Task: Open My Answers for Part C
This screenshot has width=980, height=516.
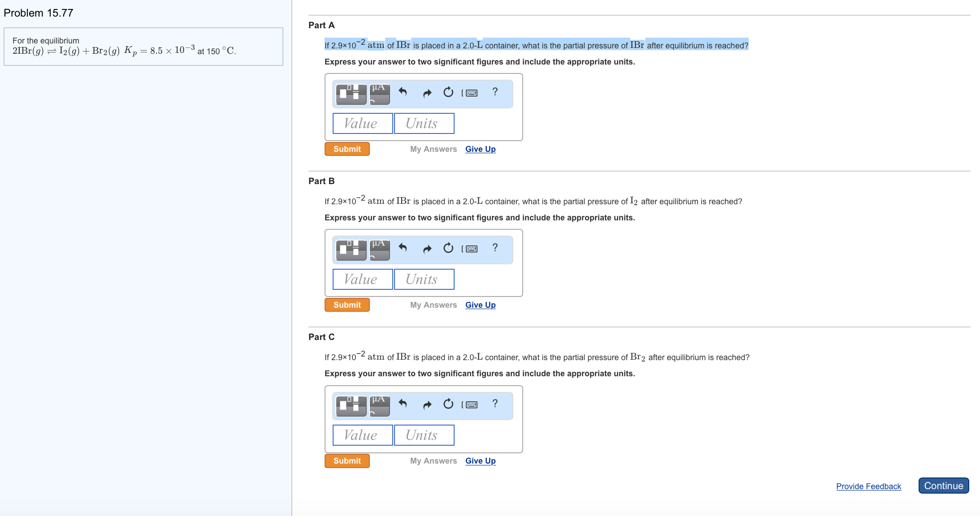Action: [x=434, y=461]
